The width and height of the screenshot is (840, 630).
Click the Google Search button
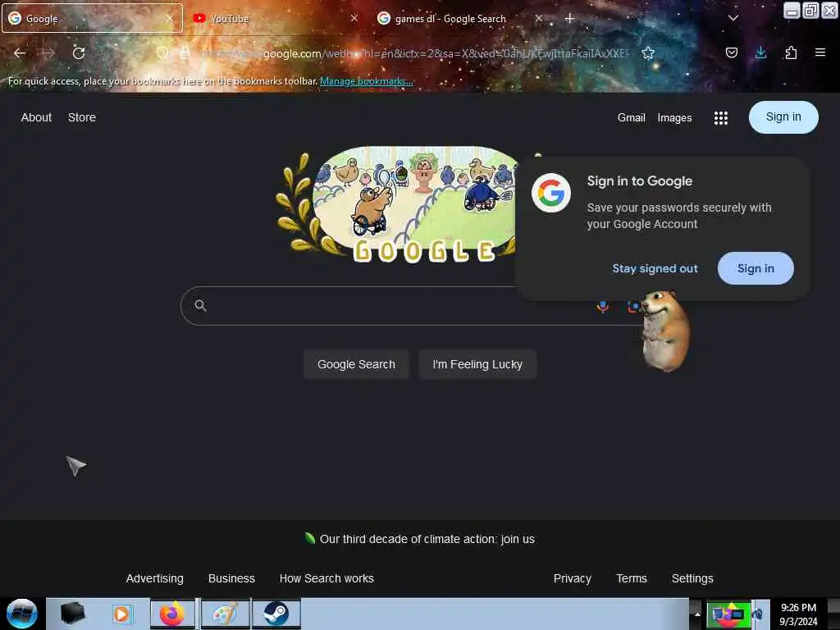click(356, 364)
